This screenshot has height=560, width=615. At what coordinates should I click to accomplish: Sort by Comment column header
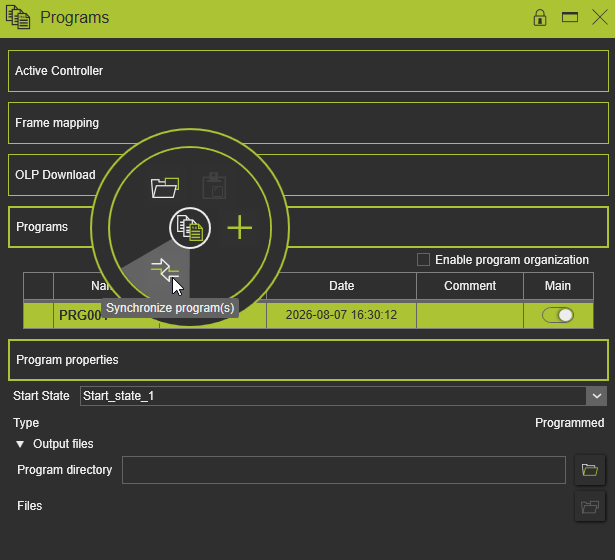tap(470, 286)
